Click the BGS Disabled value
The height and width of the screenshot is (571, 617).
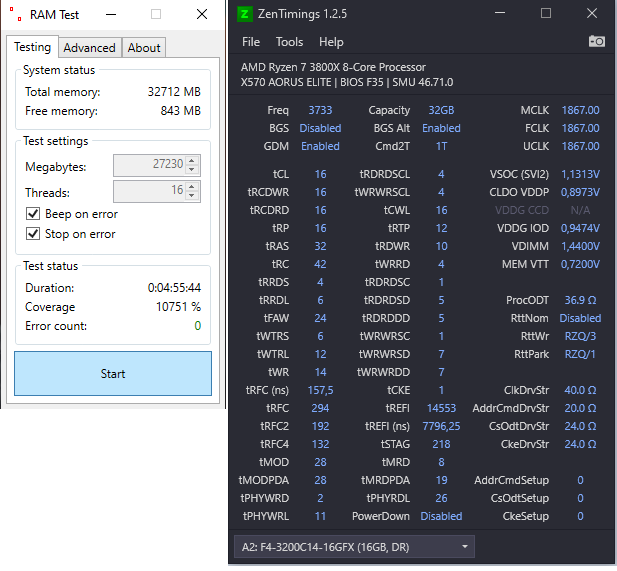pos(320,128)
